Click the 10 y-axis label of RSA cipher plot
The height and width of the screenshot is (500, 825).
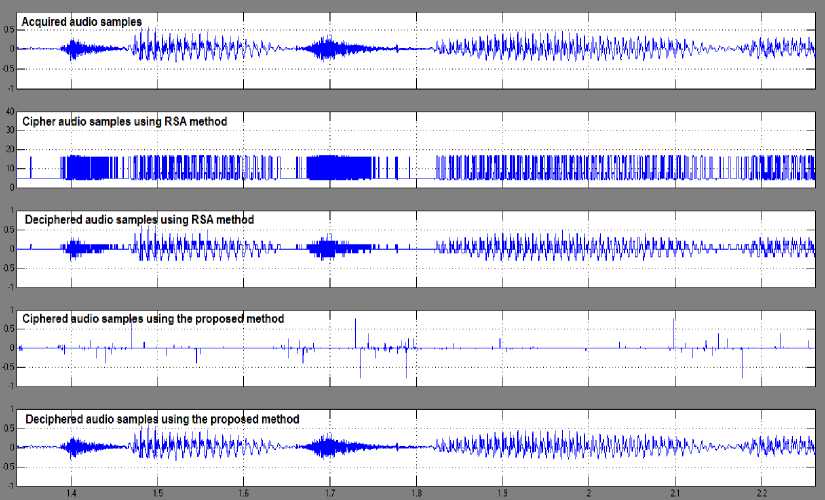coord(9,168)
